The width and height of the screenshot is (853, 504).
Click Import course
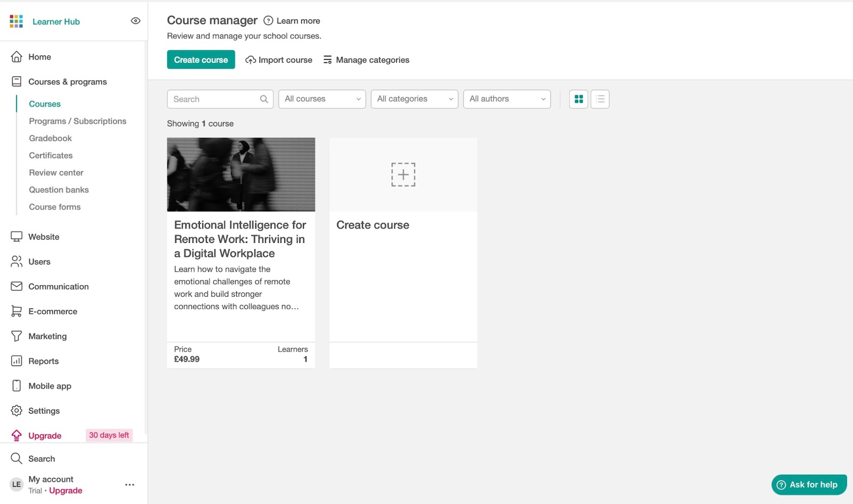click(279, 60)
